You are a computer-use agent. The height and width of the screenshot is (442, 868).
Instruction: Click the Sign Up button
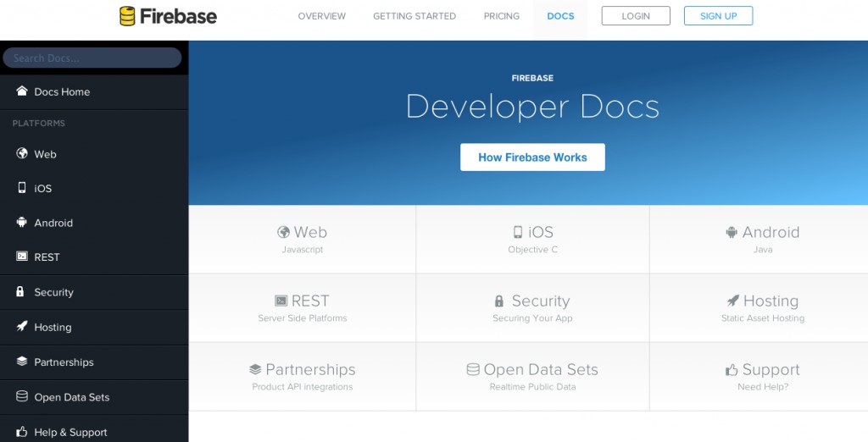tap(718, 16)
